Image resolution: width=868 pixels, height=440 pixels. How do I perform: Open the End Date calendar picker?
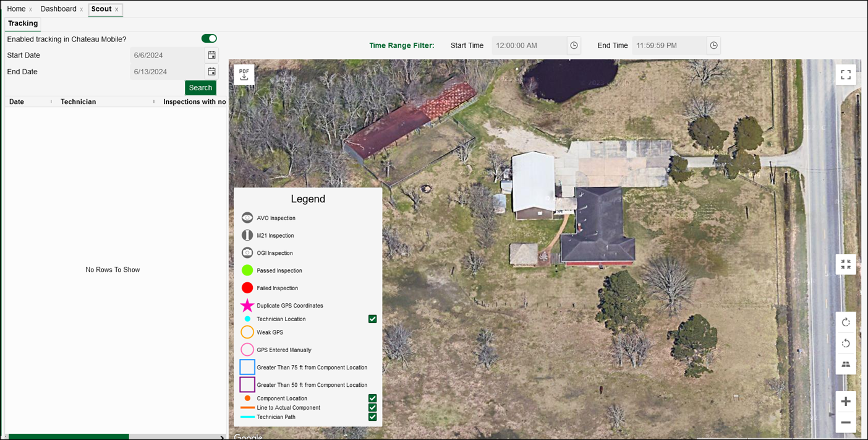click(x=211, y=72)
